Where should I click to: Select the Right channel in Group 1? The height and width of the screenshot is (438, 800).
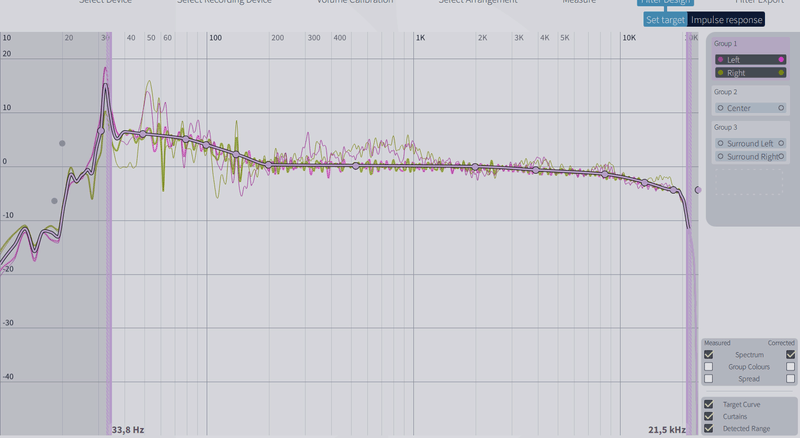click(x=750, y=73)
